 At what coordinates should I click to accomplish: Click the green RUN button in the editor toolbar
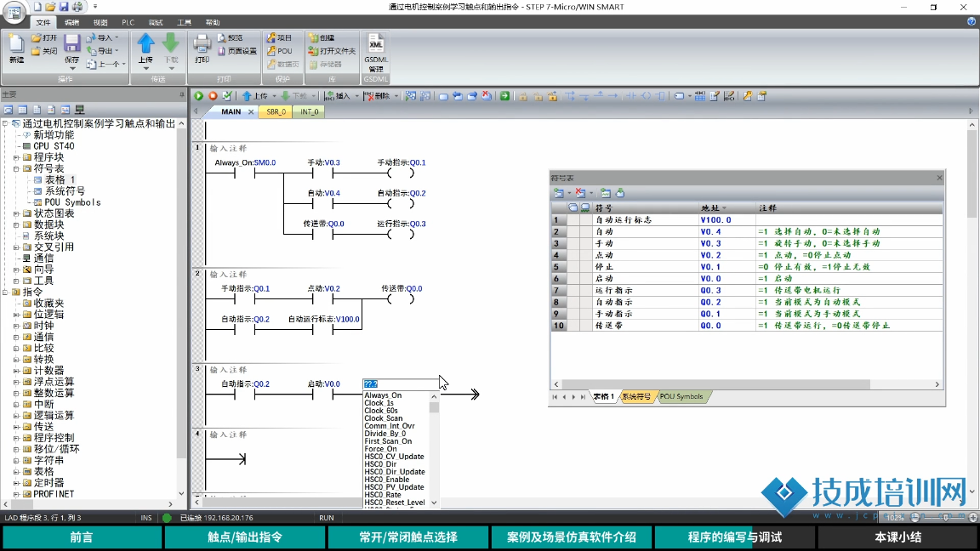tap(199, 95)
